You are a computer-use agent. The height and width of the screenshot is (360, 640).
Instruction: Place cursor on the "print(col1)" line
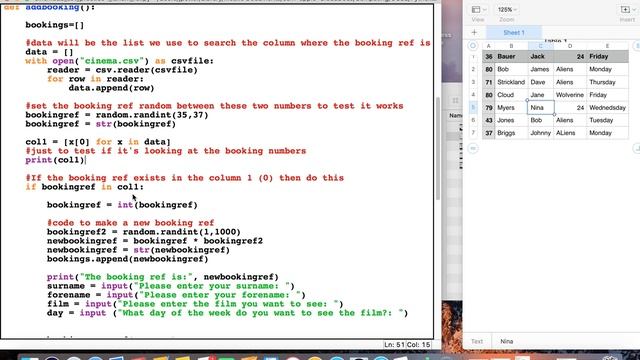pyautogui.click(x=55, y=160)
